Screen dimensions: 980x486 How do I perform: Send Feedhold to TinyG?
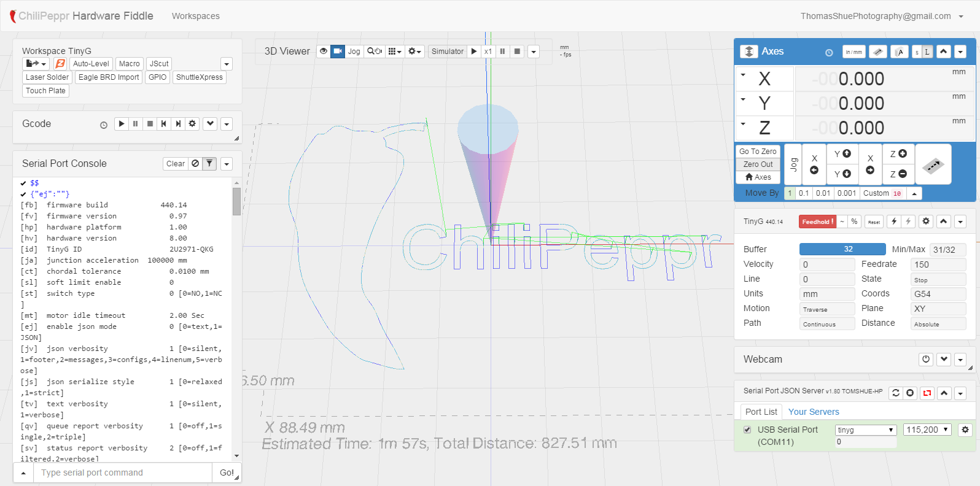coord(818,222)
